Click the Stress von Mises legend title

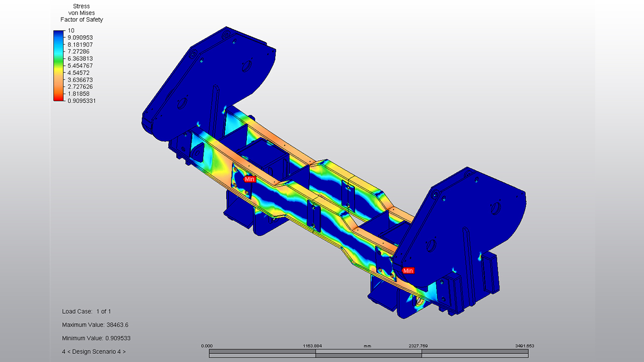point(82,13)
